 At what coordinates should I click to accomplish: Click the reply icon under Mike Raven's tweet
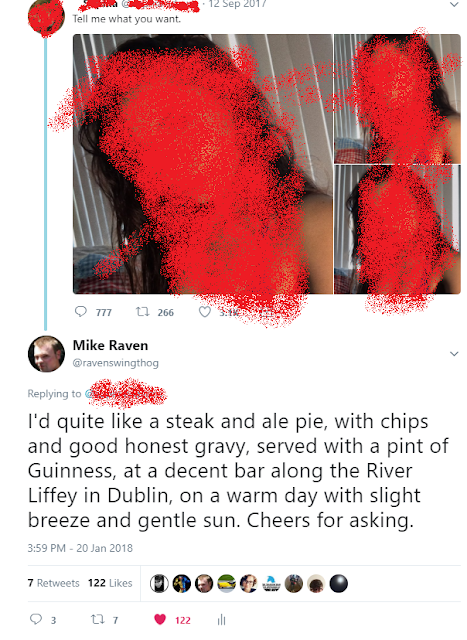36,619
